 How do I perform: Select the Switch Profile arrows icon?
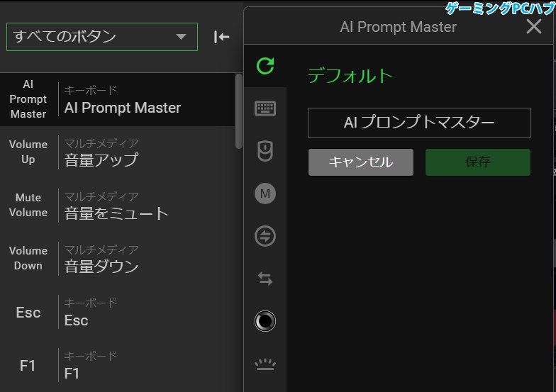(265, 279)
